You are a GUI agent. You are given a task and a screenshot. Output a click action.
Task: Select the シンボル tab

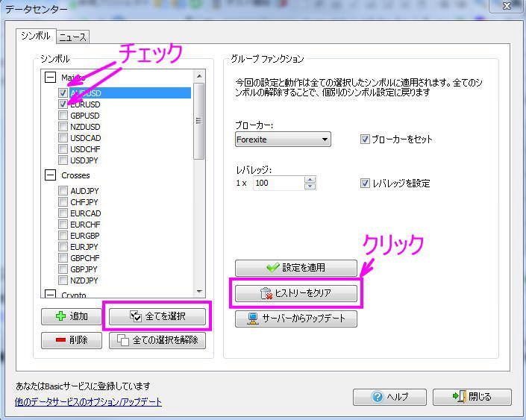[35, 36]
